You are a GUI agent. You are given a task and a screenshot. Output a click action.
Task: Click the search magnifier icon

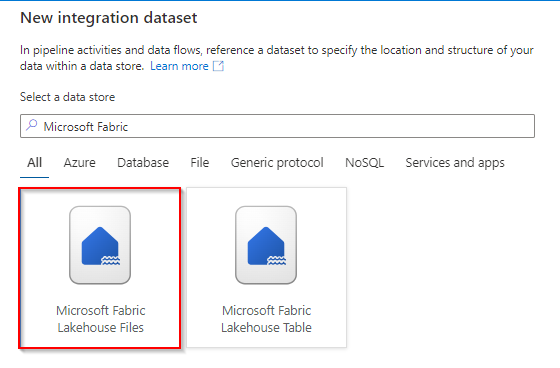pos(32,125)
